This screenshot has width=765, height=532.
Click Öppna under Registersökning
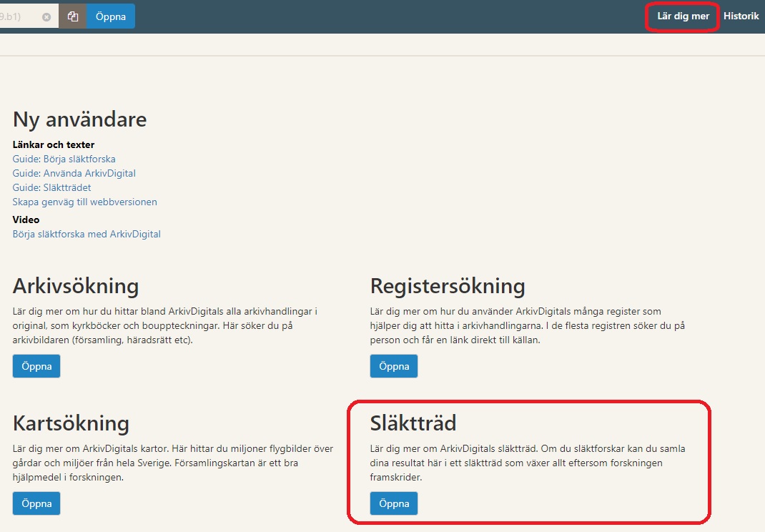(x=394, y=366)
